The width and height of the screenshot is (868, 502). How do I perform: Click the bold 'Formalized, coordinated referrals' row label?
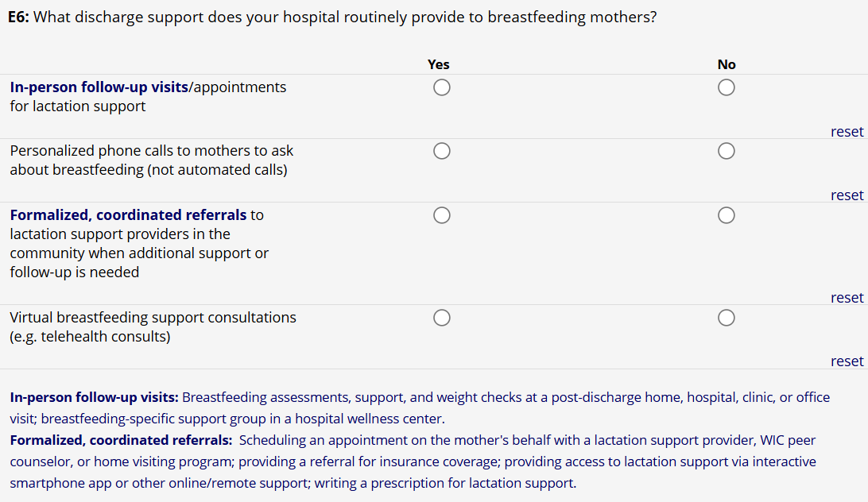coord(128,215)
